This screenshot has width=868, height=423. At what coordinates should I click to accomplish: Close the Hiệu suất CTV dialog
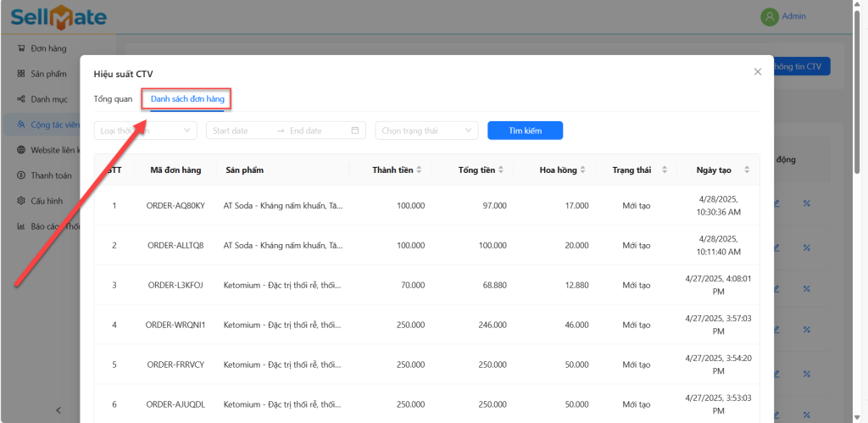point(758,72)
